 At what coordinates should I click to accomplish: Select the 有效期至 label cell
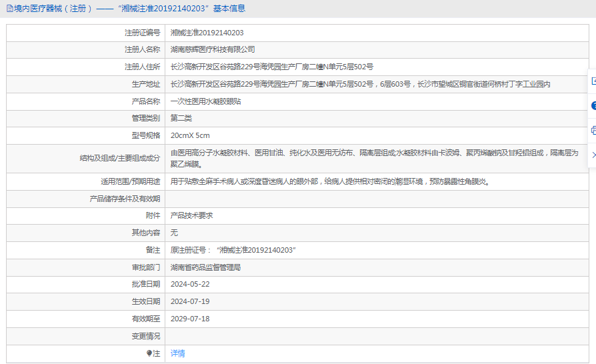[x=85, y=319]
